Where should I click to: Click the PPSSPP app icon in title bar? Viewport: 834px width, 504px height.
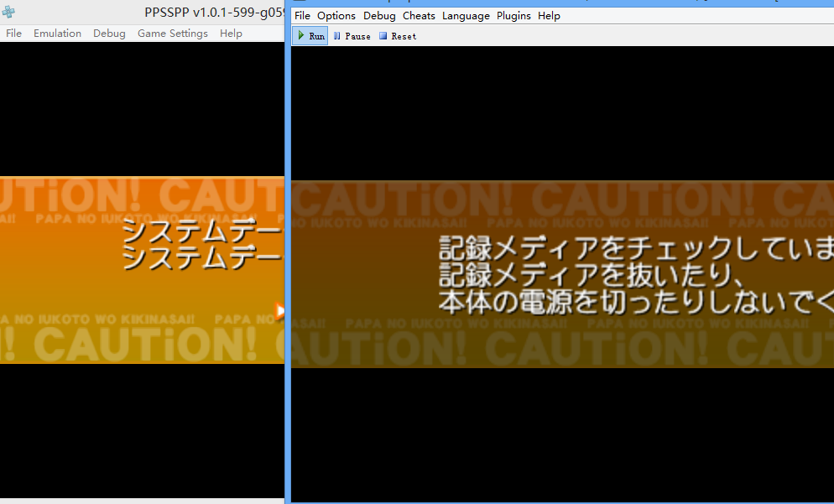pos(8,13)
